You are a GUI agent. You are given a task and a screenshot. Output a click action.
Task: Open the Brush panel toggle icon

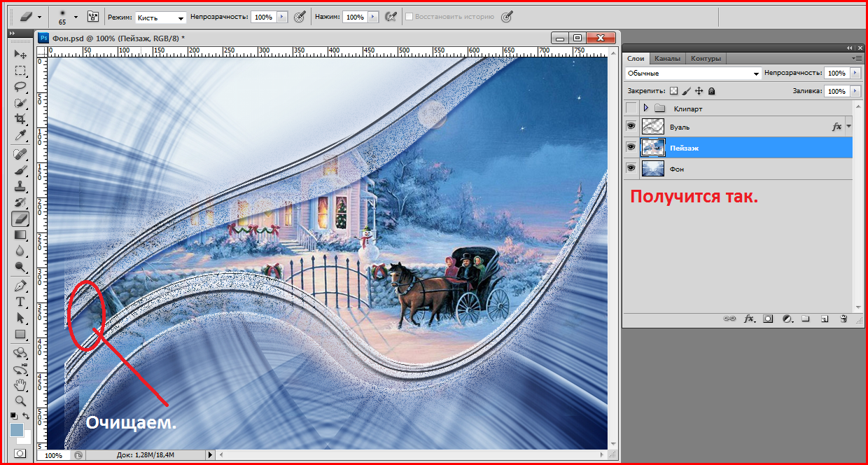(x=93, y=16)
